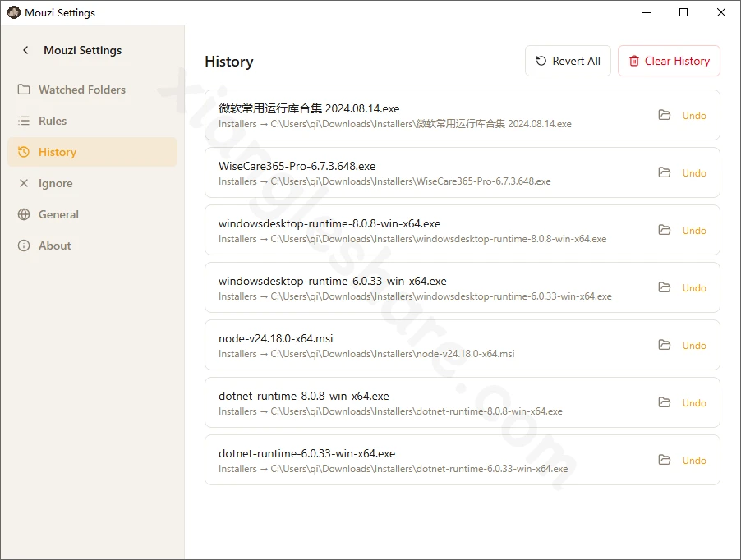
Task: Click path text ending Installers\WiseCare365-Pro-6.7.3.648.exe
Action: [x=384, y=181]
